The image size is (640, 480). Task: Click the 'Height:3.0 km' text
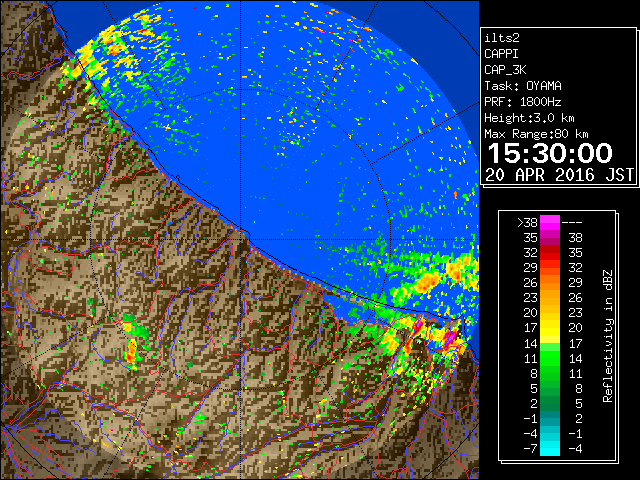point(529,118)
